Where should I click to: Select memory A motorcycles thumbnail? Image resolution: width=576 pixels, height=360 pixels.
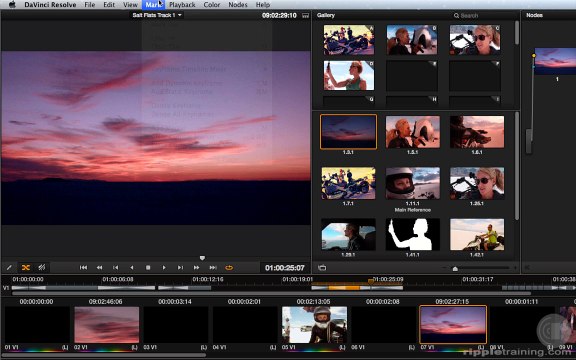pos(349,40)
